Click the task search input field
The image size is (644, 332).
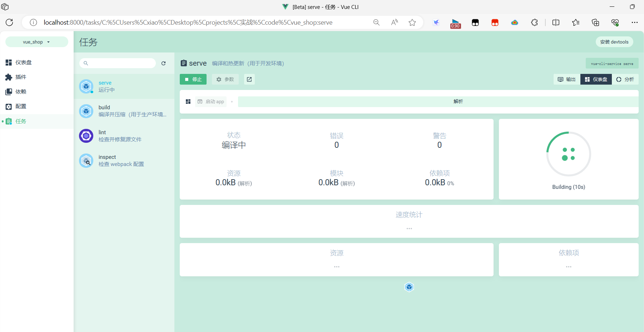coord(118,63)
